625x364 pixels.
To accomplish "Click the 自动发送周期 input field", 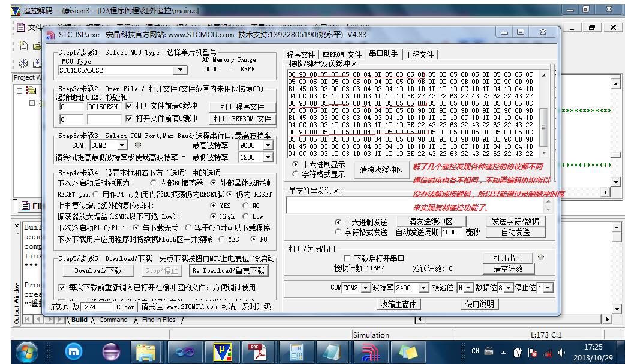I will (x=452, y=233).
